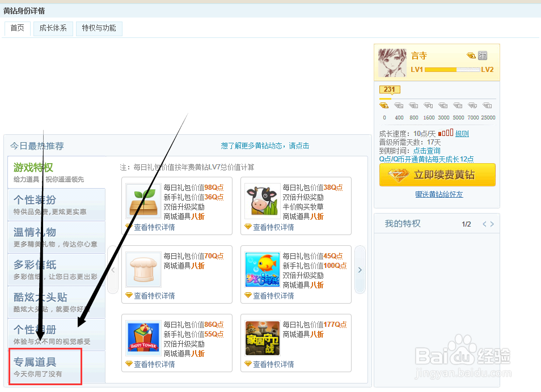Click the text 每日礼包价值98Q点

(193, 188)
